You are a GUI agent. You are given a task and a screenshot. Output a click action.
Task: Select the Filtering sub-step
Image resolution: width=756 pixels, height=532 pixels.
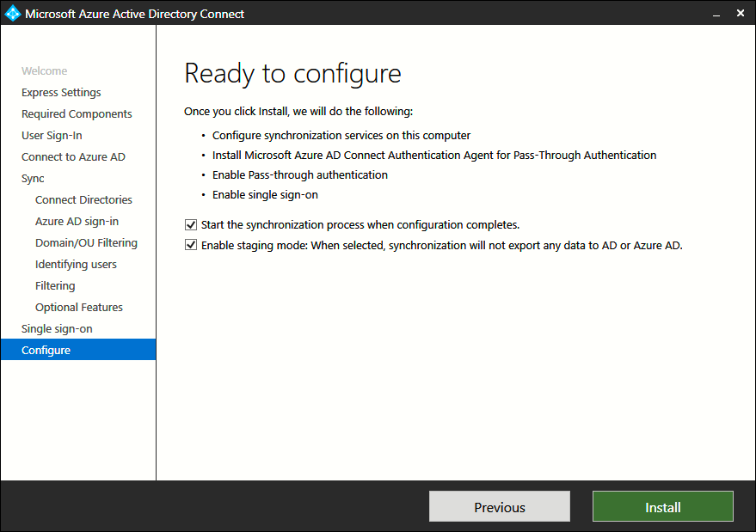pos(55,286)
